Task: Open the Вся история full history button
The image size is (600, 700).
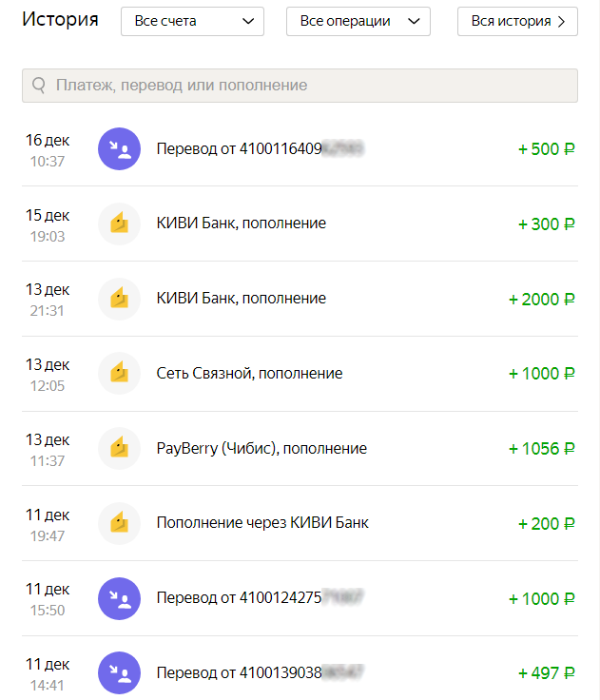Action: [517, 21]
